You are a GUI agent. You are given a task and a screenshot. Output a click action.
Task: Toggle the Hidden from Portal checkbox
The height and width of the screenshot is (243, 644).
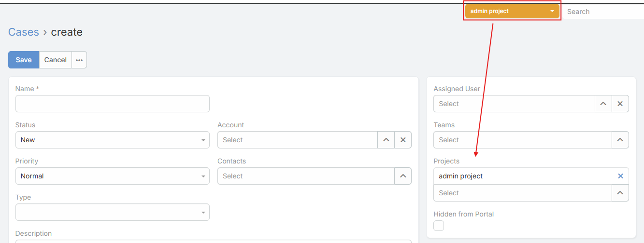point(439,226)
